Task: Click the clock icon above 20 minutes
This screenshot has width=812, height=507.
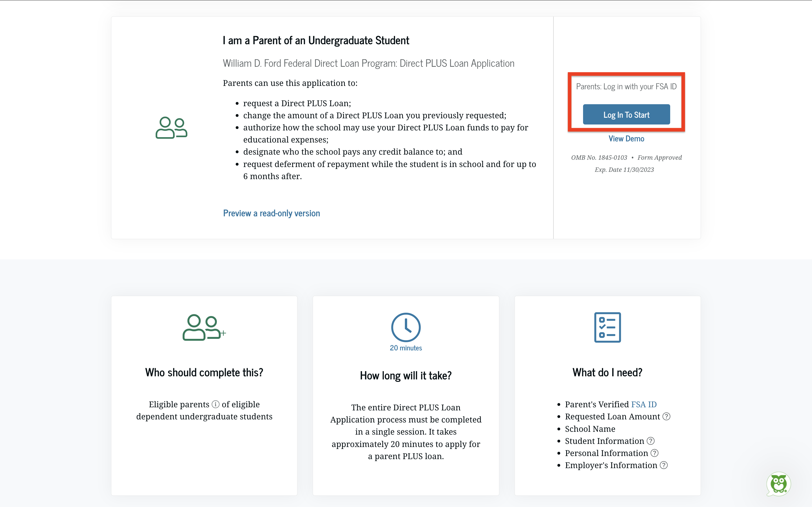Action: [x=406, y=327]
